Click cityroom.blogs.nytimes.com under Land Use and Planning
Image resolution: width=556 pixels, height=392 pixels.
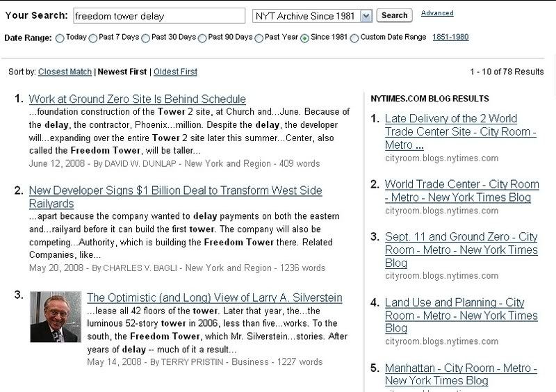(x=441, y=341)
